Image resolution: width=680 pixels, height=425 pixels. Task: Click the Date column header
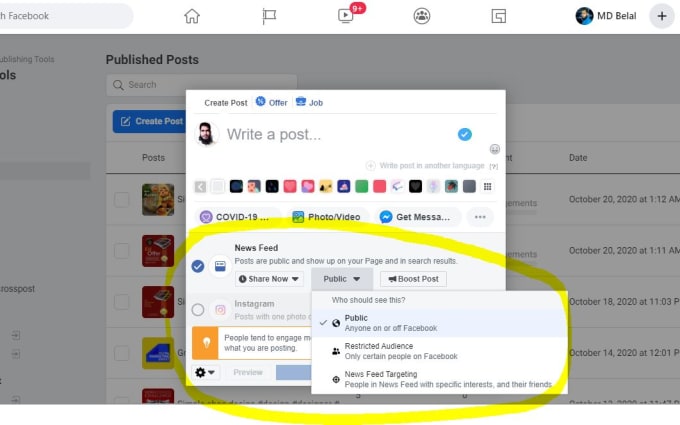[x=578, y=158]
